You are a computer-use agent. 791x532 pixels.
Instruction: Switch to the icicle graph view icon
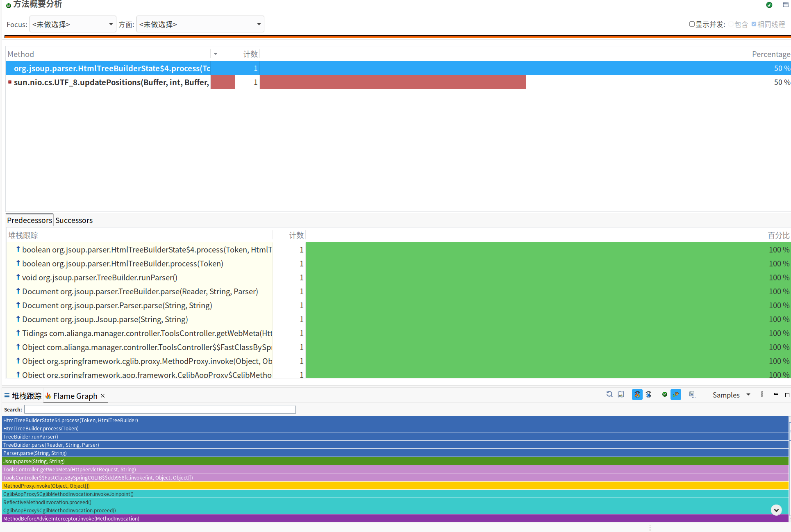click(x=648, y=395)
